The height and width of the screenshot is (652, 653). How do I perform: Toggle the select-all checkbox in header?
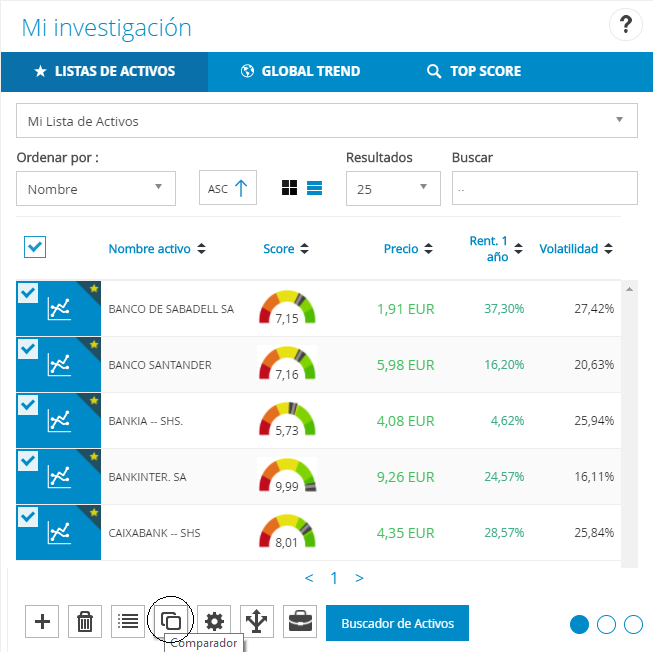[34, 247]
